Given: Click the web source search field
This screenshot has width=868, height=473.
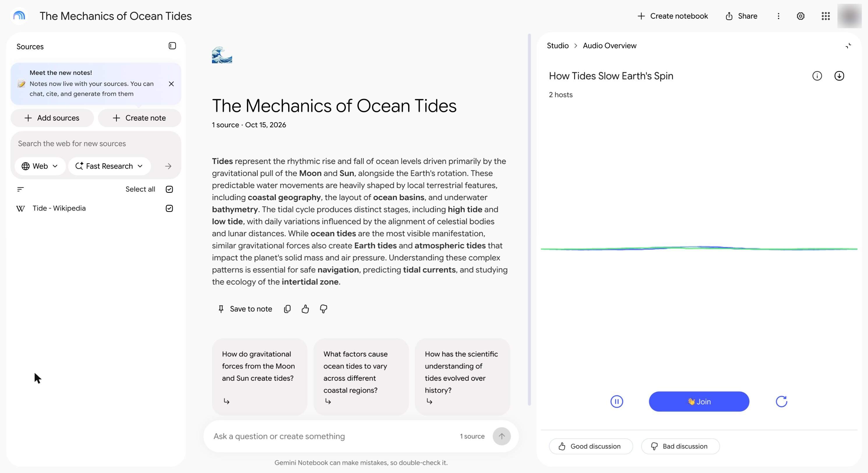Looking at the screenshot, I should coord(96,144).
